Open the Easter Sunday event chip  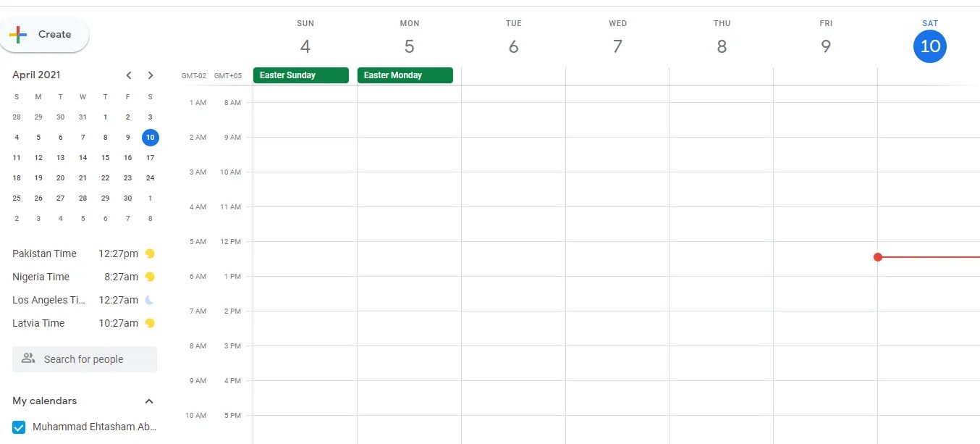(300, 75)
